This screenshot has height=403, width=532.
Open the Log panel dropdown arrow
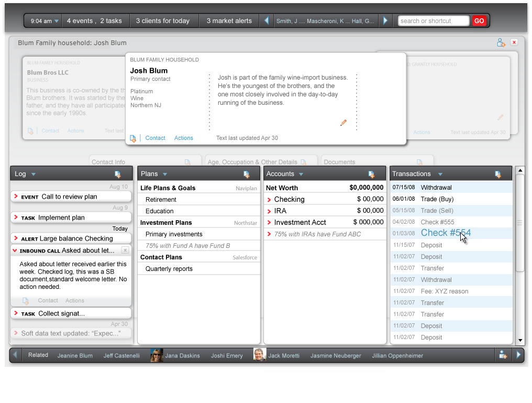(x=34, y=174)
